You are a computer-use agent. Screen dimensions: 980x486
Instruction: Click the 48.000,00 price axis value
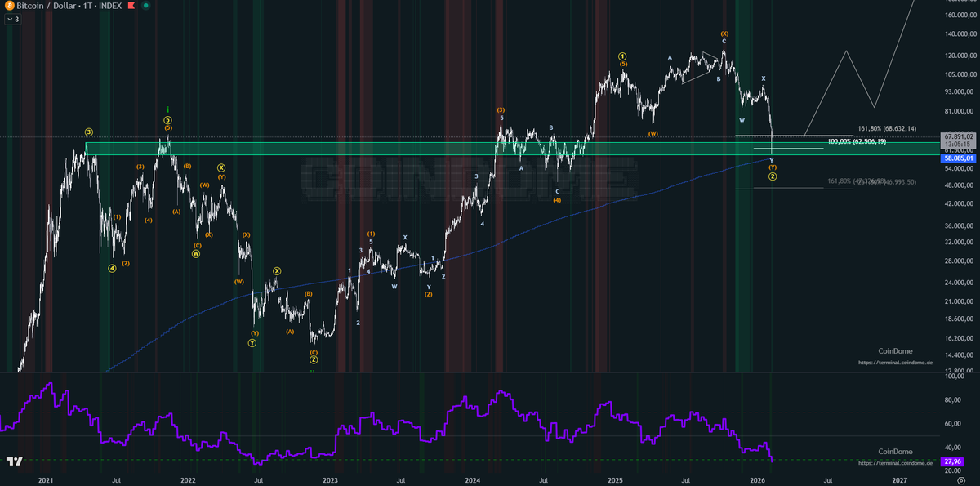click(960, 185)
